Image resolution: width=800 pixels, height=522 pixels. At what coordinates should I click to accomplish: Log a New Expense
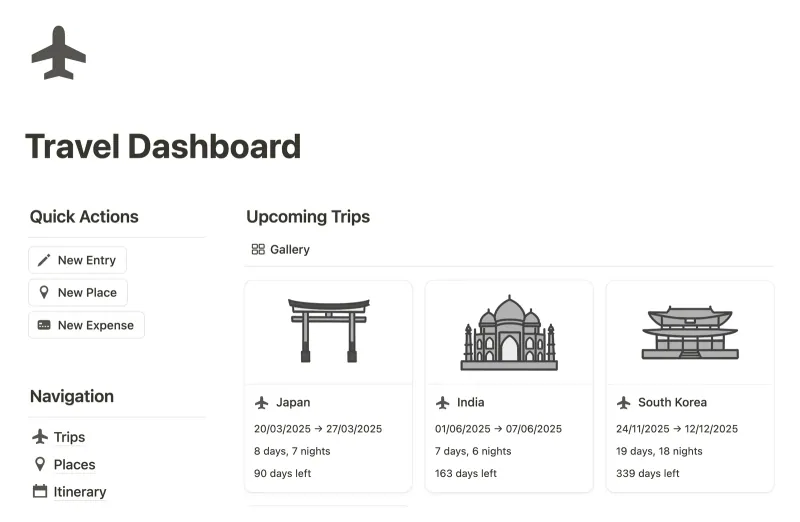pyautogui.click(x=86, y=325)
